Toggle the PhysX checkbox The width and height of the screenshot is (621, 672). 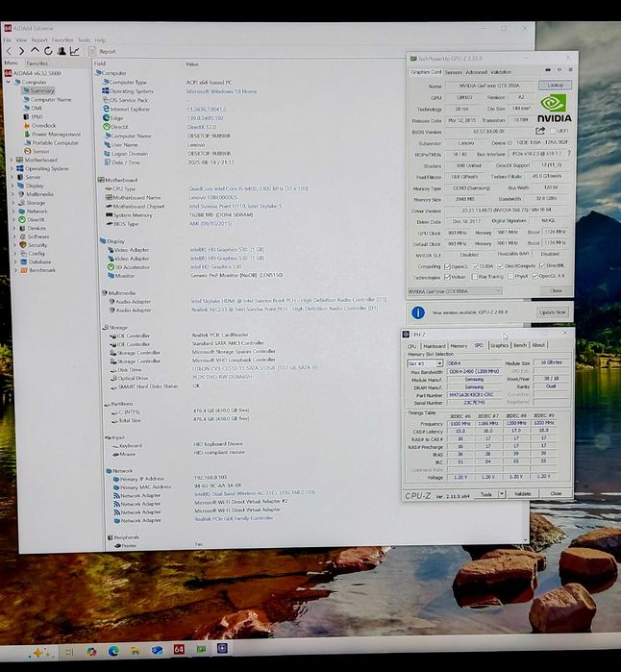pos(510,277)
